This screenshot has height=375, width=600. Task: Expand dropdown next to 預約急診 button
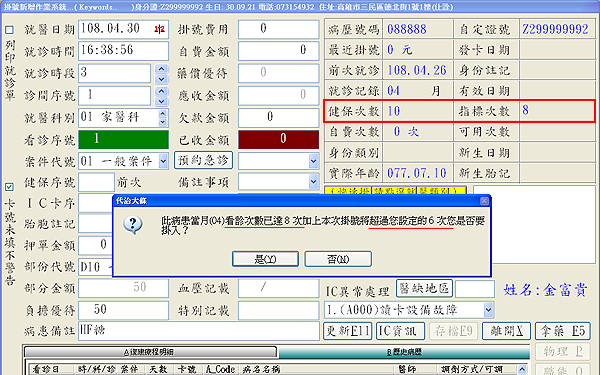click(x=313, y=161)
